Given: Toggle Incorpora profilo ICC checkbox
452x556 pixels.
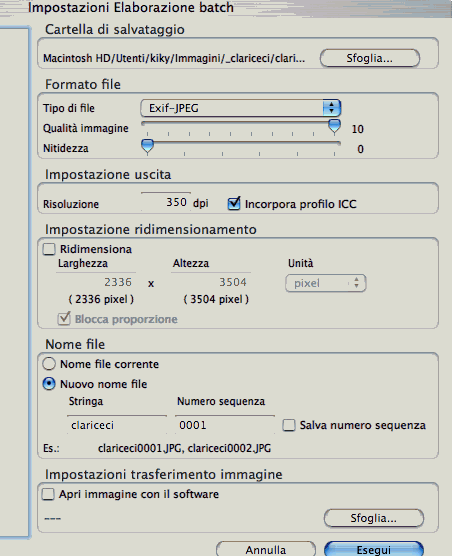Looking at the screenshot, I should pos(234,204).
